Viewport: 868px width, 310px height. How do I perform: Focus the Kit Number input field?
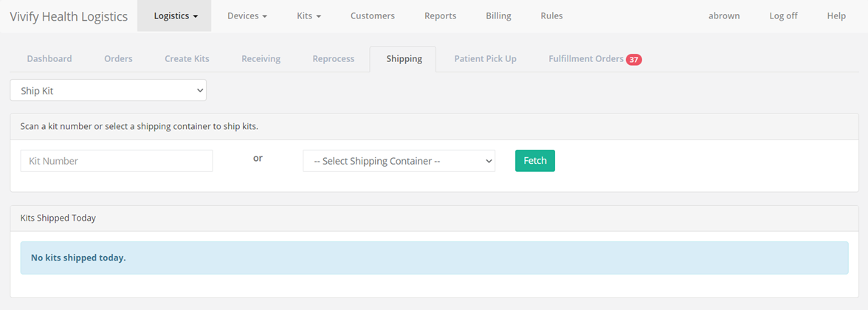pos(117,161)
